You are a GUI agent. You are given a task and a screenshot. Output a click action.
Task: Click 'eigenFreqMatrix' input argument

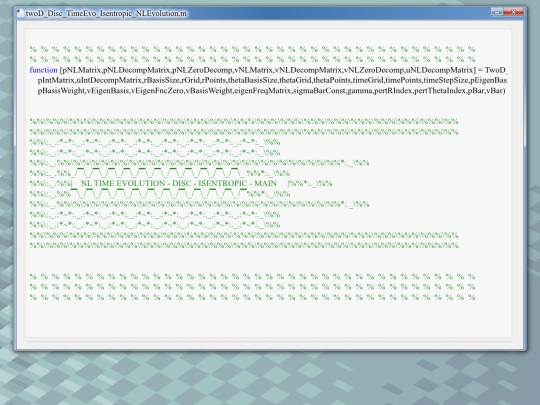point(263,91)
